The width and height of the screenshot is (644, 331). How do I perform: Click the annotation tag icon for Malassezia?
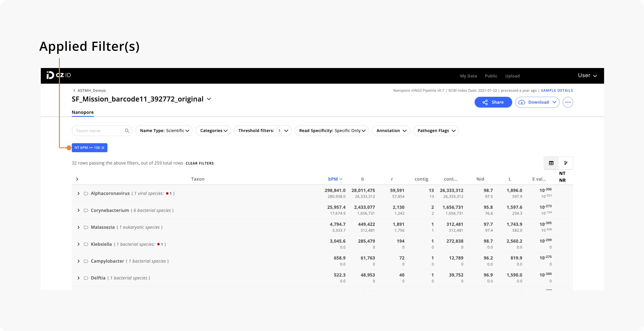(x=86, y=227)
